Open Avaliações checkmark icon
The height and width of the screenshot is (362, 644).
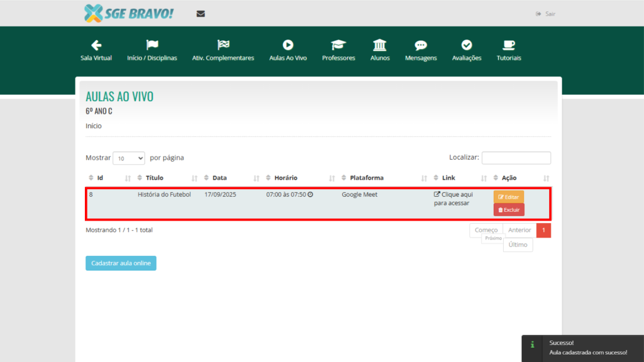[x=467, y=45]
